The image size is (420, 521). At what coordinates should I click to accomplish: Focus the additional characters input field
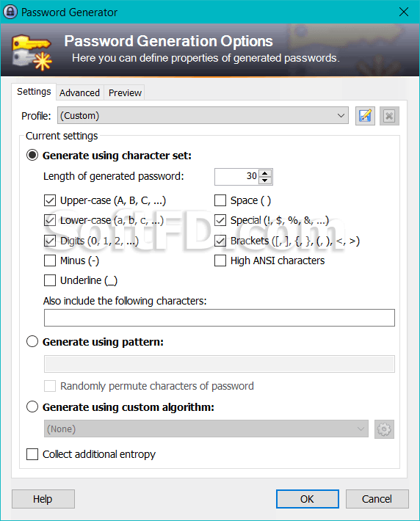coord(220,318)
